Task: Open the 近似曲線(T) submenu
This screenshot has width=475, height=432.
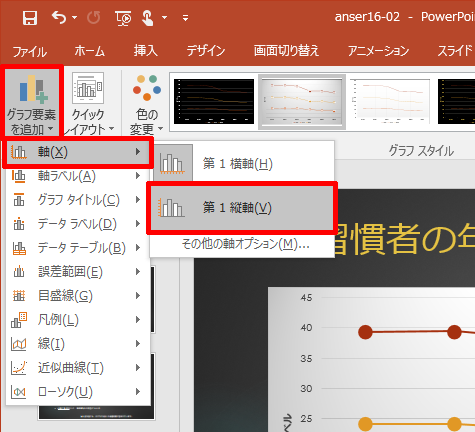Action: 78,368
